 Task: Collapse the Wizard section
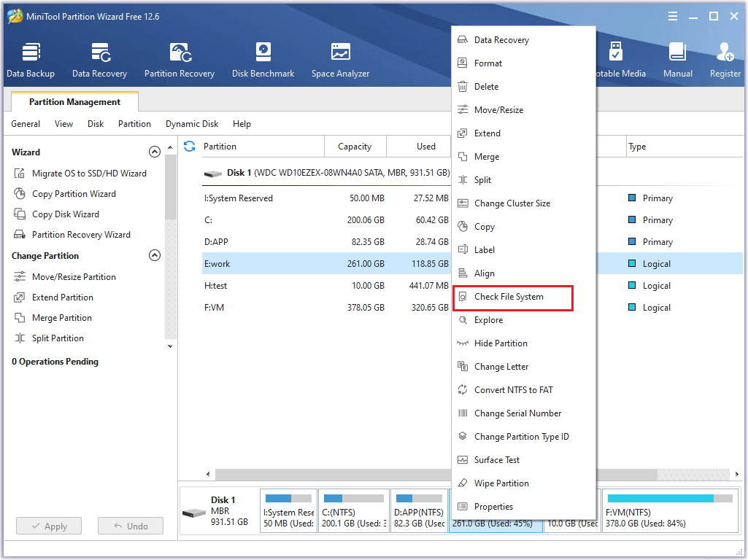tap(154, 152)
